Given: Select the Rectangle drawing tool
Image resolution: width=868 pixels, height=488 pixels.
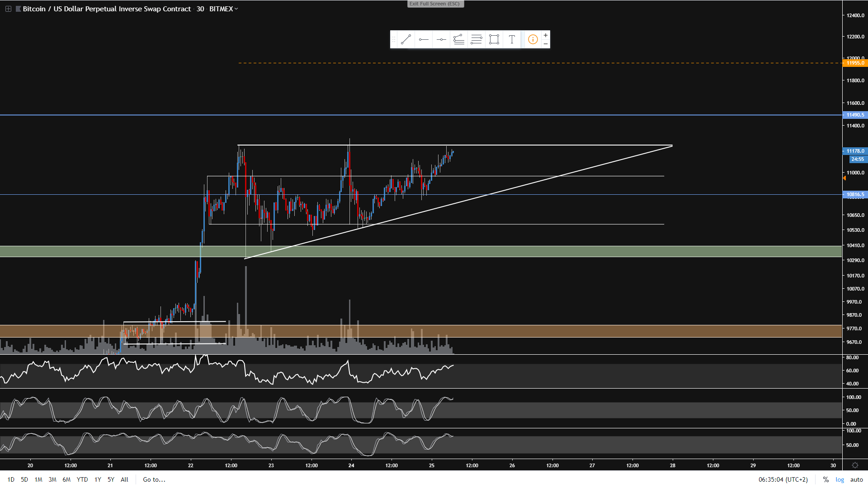Looking at the screenshot, I should pyautogui.click(x=494, y=40).
